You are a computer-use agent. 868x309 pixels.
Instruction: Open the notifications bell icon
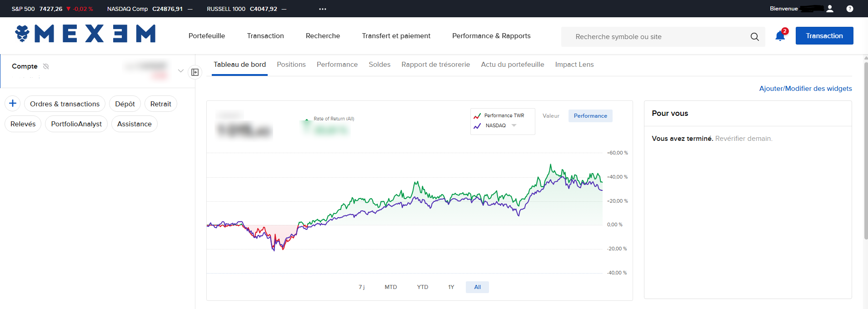(x=780, y=36)
